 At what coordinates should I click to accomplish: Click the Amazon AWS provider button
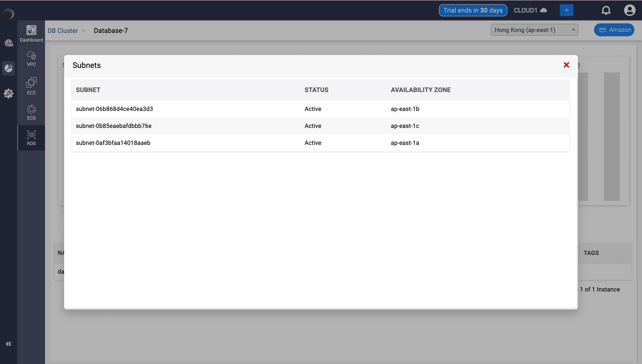[614, 30]
